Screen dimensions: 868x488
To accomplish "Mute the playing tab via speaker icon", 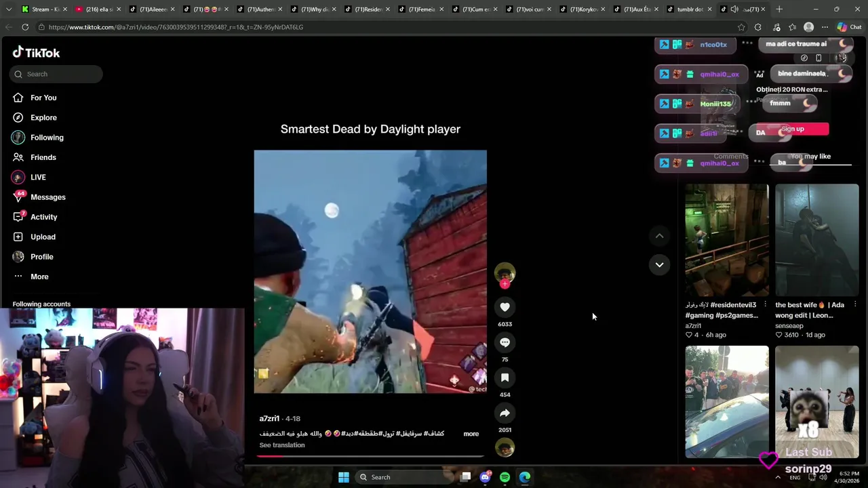I will pos(734,9).
